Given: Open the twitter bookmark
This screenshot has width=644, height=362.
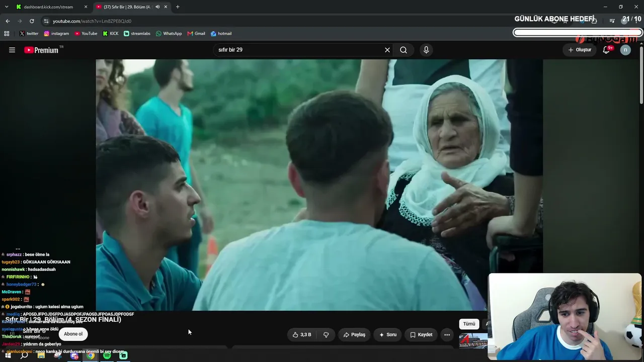Looking at the screenshot, I should (x=29, y=34).
